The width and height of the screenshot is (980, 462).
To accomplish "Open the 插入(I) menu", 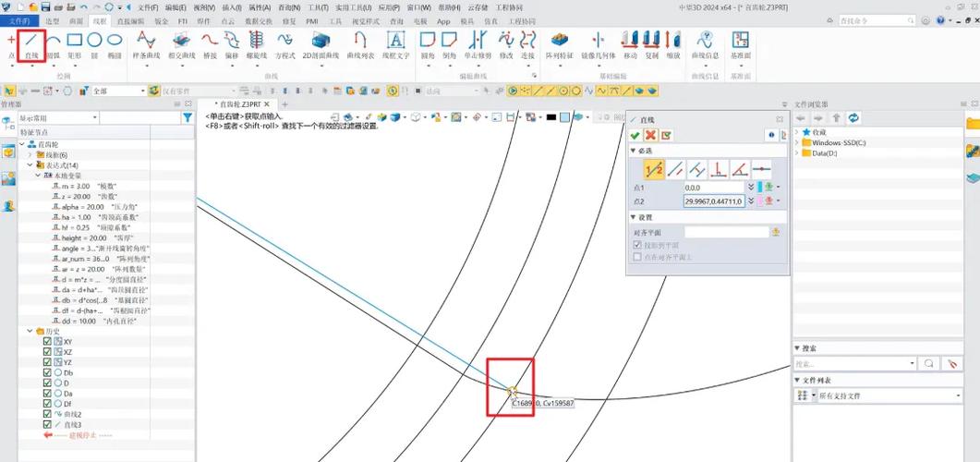I will pos(232,7).
